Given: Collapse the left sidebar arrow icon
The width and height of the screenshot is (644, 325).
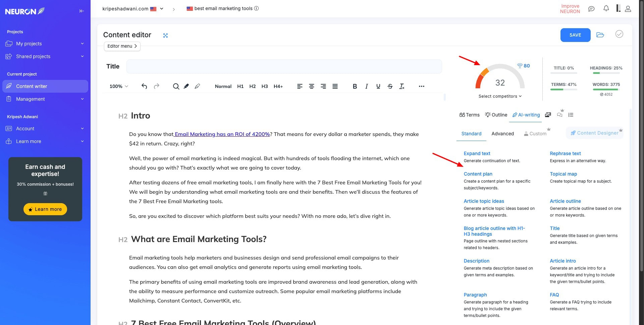Looking at the screenshot, I should (82, 11).
